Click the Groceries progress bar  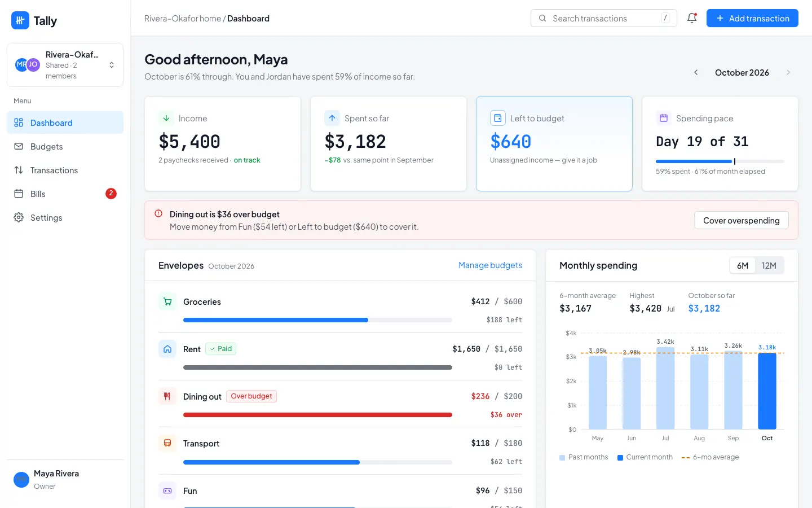pos(317,320)
